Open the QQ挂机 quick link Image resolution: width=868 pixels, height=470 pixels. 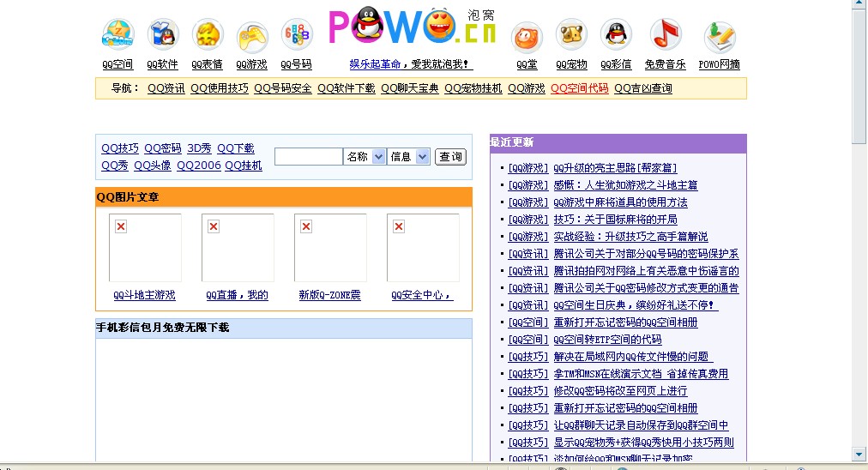[x=244, y=166]
